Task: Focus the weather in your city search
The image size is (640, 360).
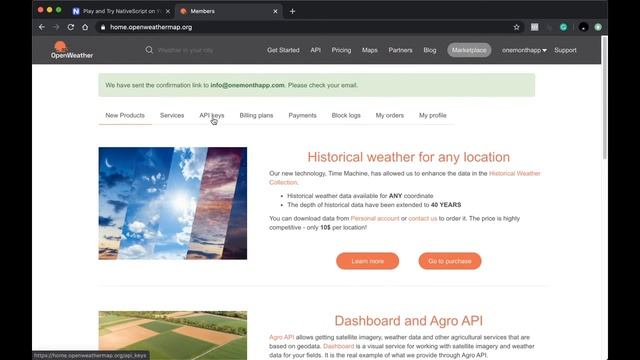Action: [x=185, y=50]
